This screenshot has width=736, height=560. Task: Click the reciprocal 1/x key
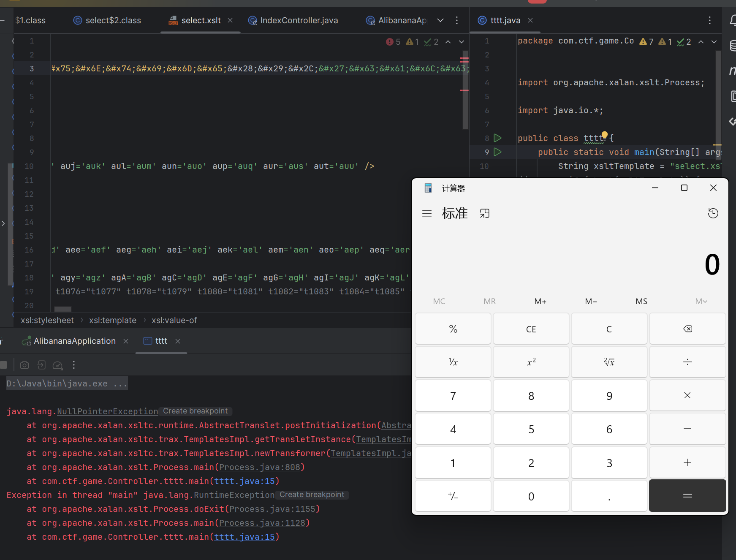(453, 362)
